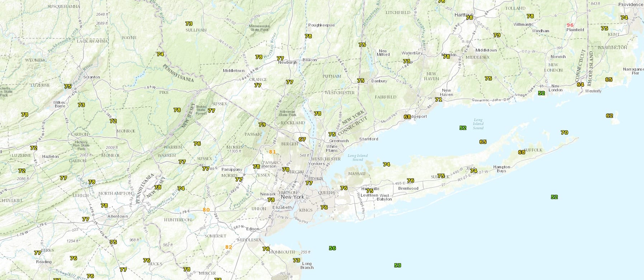The height and width of the screenshot is (280, 644).
Task: Select the 75 marker near Scranton
Action: pyautogui.click(x=67, y=86)
